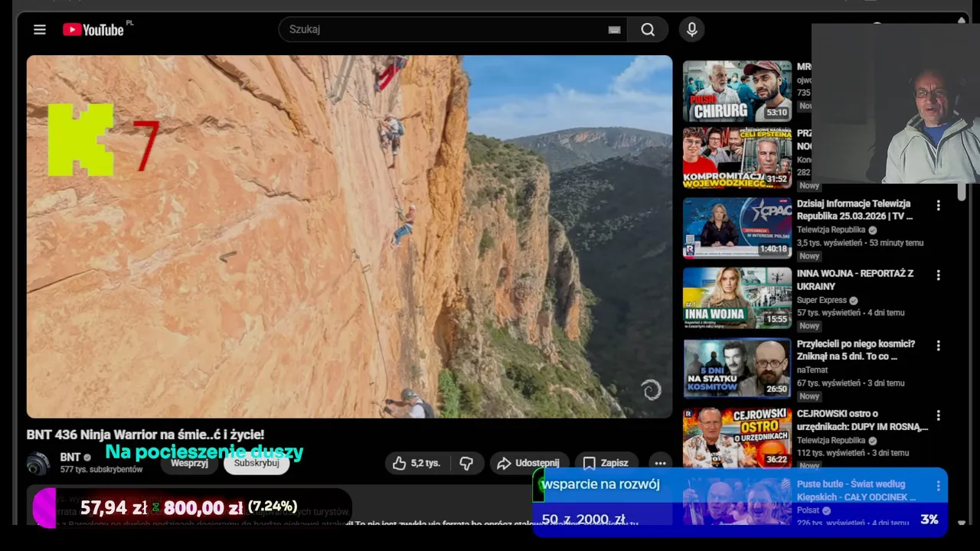Open the BNT channel name link
The image size is (980, 551).
click(70, 457)
